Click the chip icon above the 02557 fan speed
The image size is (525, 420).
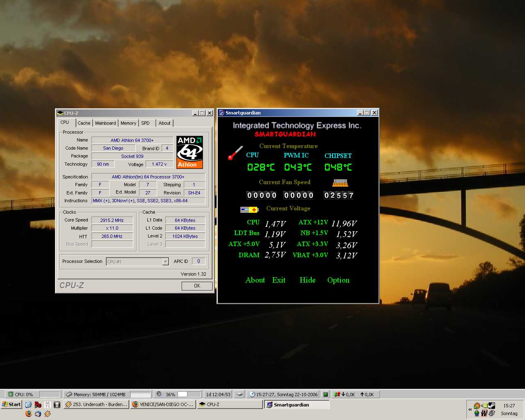click(340, 183)
